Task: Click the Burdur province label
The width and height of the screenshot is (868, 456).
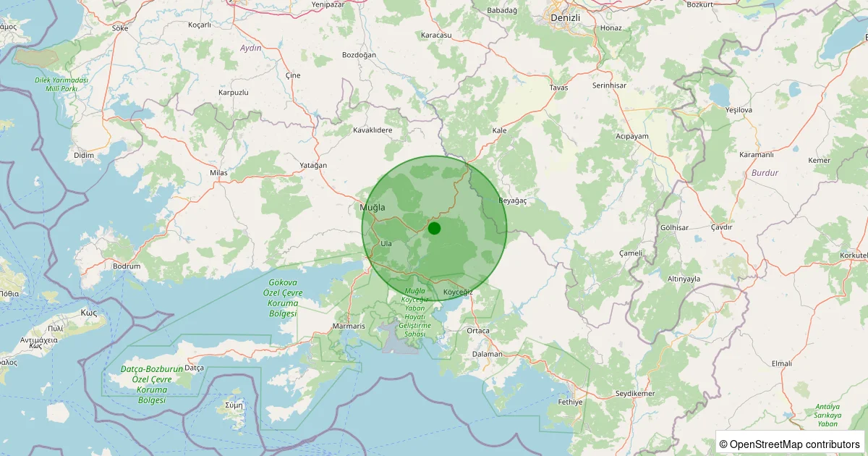Action: click(x=765, y=173)
